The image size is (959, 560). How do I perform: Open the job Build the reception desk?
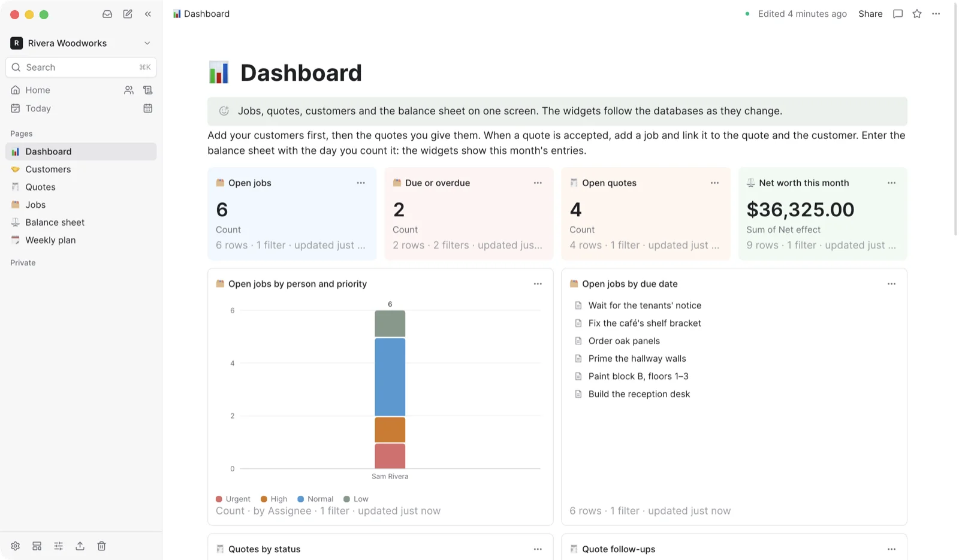tap(639, 394)
